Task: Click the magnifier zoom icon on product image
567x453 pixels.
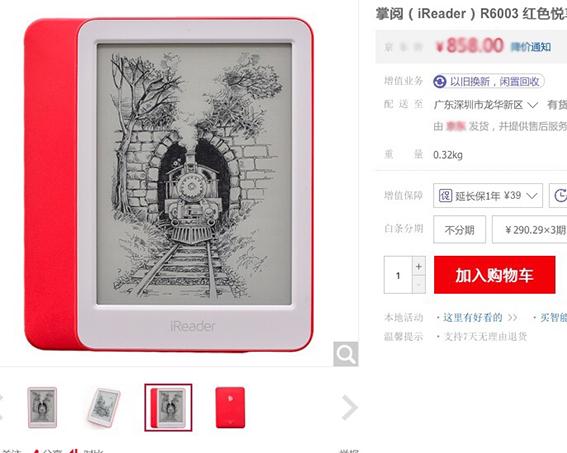Action: point(346,354)
